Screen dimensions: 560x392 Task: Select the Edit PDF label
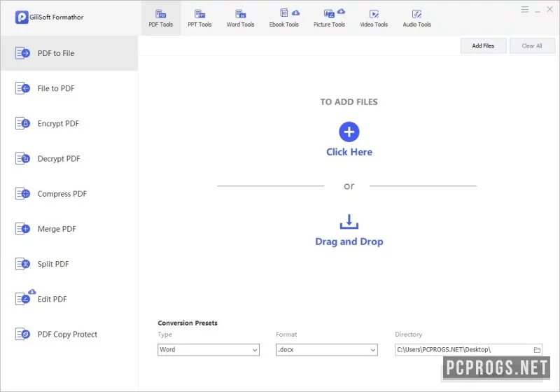click(52, 299)
